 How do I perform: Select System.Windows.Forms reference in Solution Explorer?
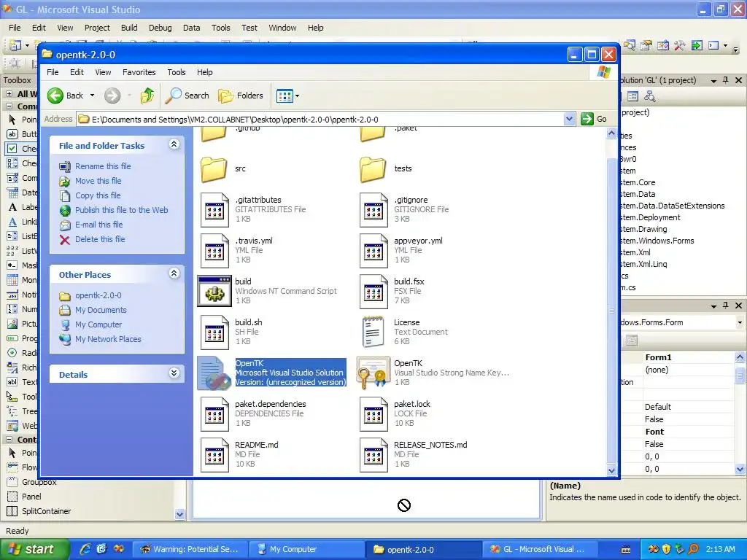point(657,241)
